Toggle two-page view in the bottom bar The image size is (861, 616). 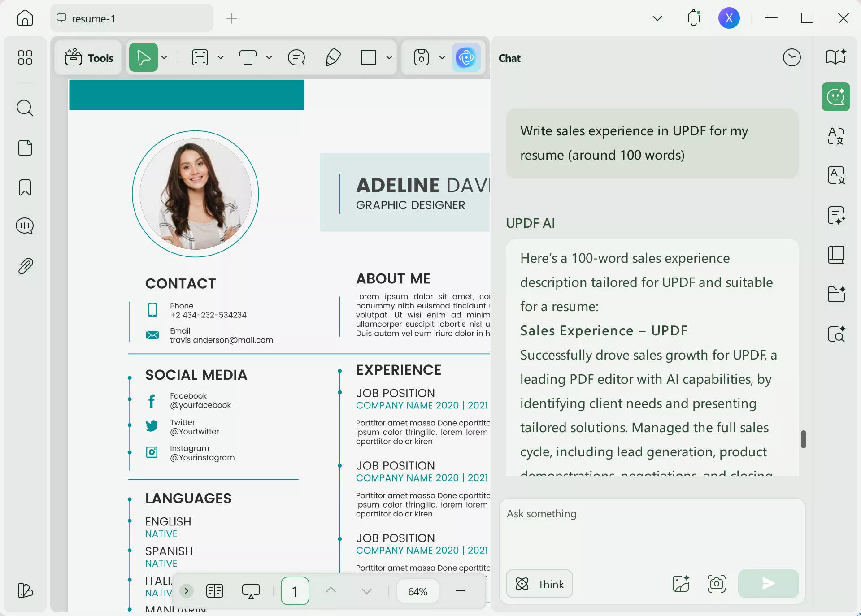(215, 591)
